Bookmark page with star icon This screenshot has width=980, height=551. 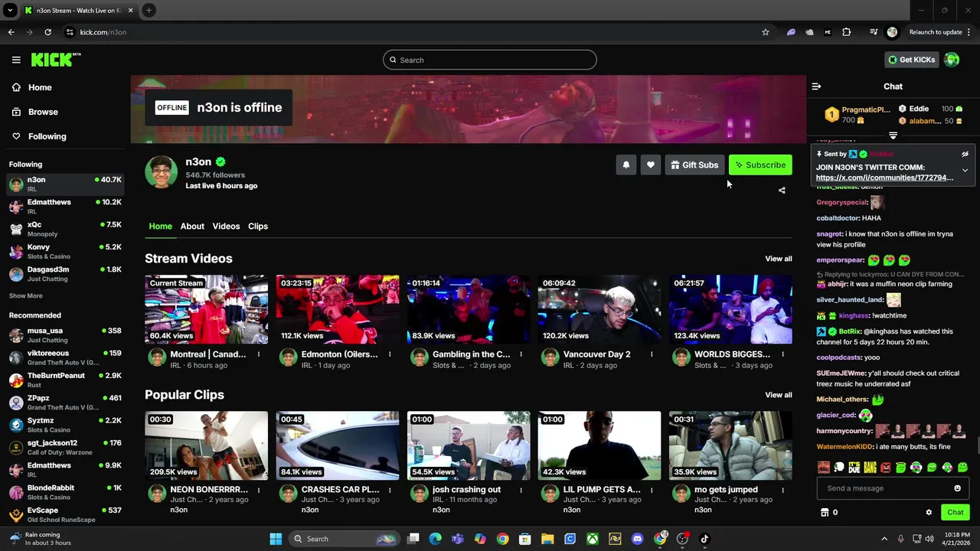(x=765, y=32)
